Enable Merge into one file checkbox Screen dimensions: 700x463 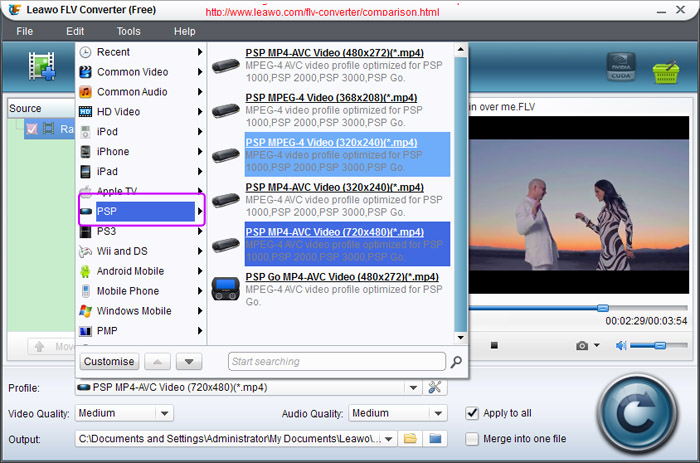pyautogui.click(x=472, y=439)
